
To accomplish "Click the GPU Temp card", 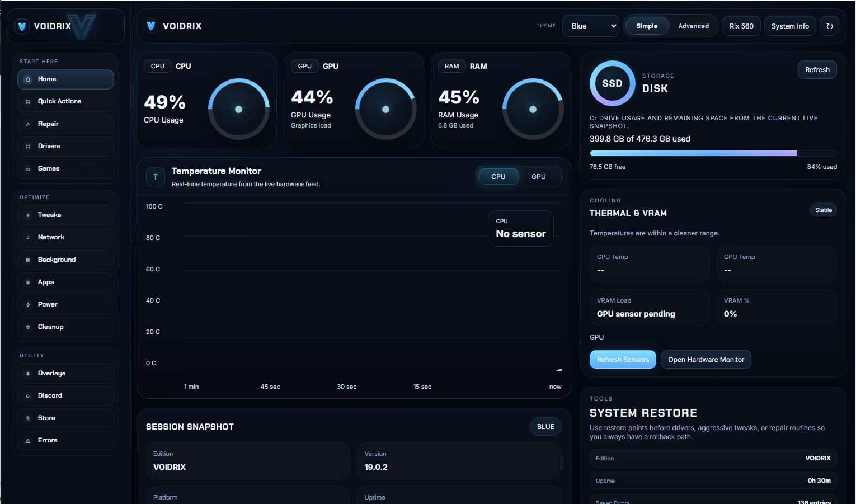I will click(777, 264).
